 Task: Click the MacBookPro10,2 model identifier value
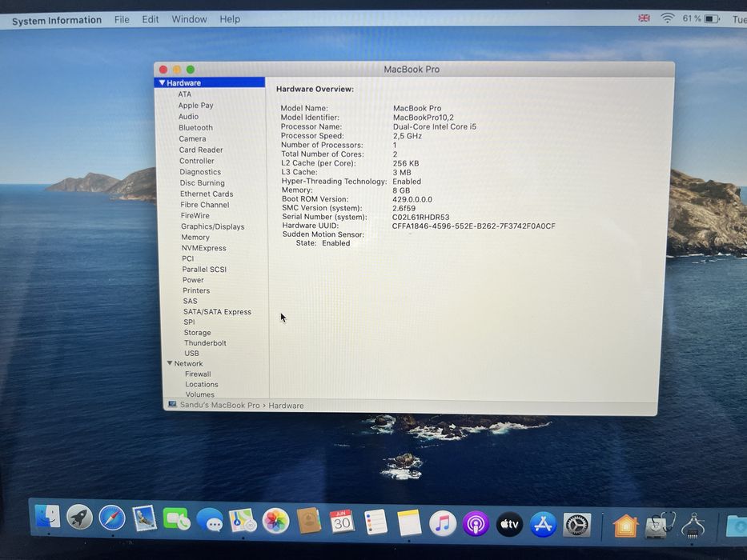(x=424, y=117)
